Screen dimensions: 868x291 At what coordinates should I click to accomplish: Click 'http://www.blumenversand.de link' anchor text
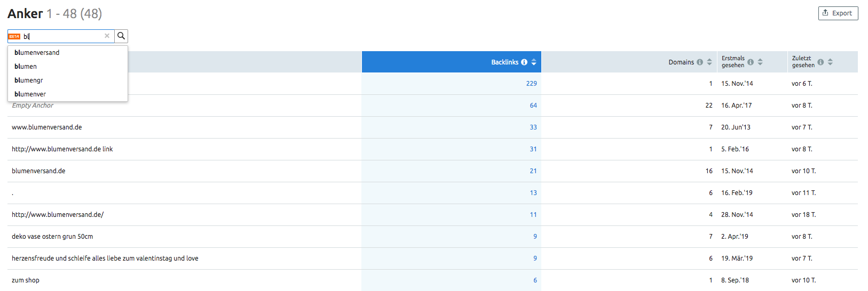pos(62,149)
